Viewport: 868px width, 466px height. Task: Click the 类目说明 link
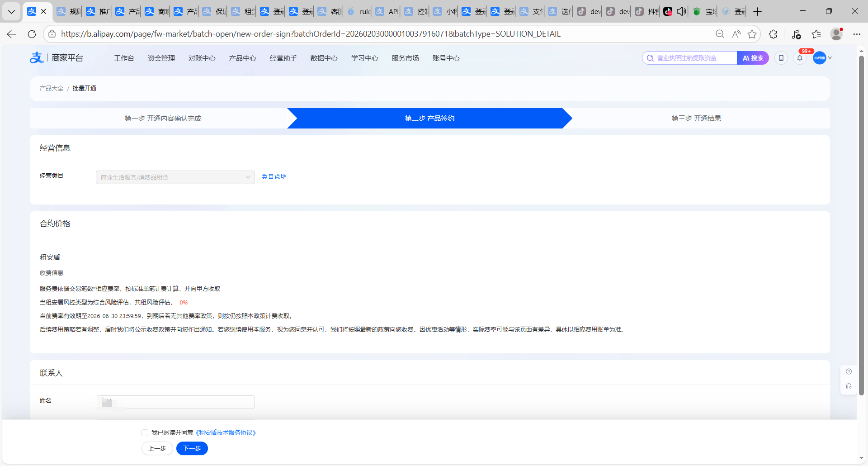point(274,176)
